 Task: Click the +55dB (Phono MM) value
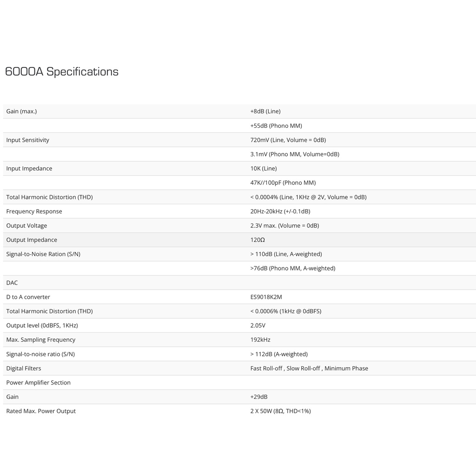coord(276,126)
